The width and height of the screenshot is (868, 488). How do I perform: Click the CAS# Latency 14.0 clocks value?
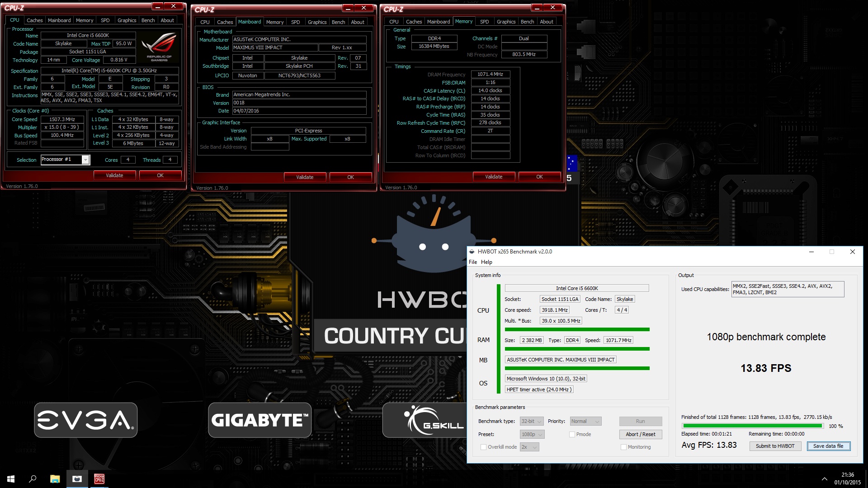tap(490, 90)
